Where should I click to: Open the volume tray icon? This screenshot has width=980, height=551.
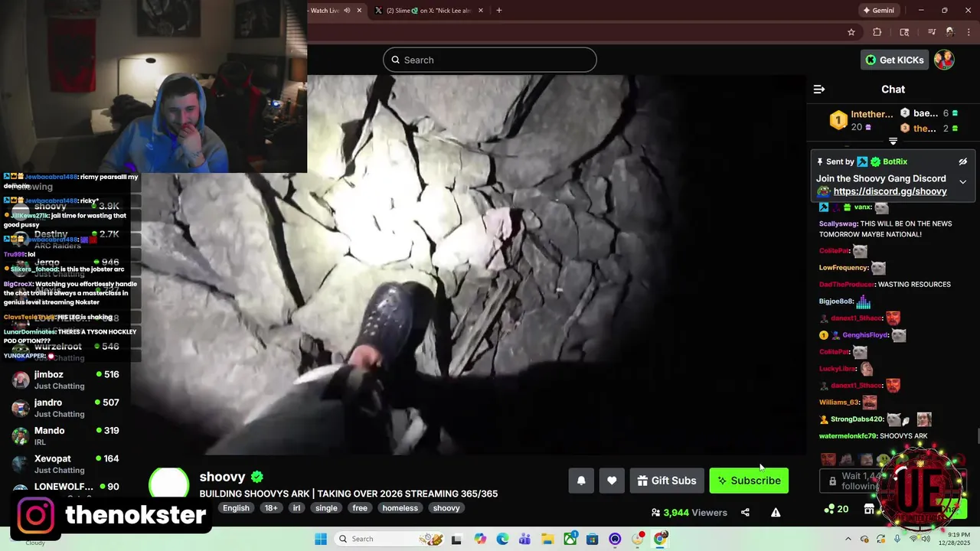(924, 539)
